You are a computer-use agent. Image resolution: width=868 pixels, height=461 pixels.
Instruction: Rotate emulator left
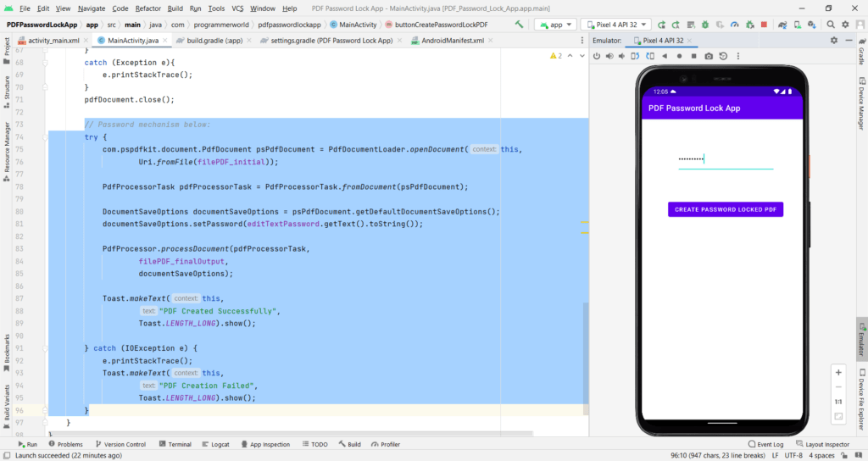[635, 56]
